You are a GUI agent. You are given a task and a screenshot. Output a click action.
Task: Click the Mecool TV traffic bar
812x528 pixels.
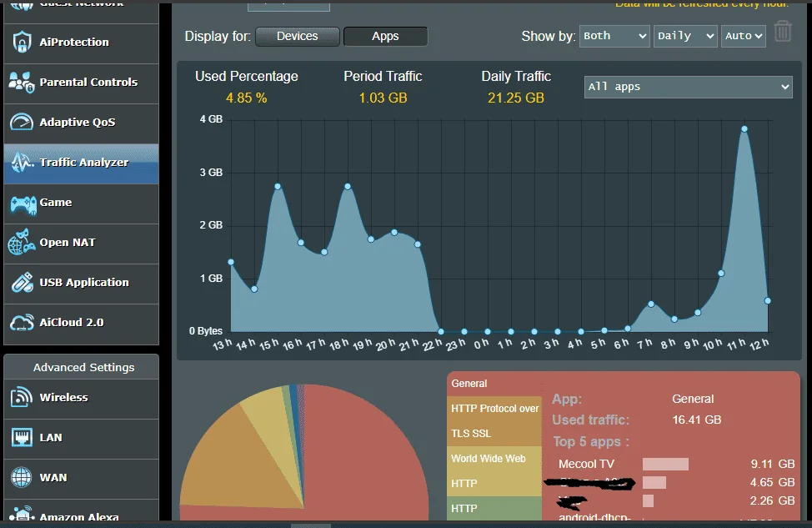pos(665,464)
